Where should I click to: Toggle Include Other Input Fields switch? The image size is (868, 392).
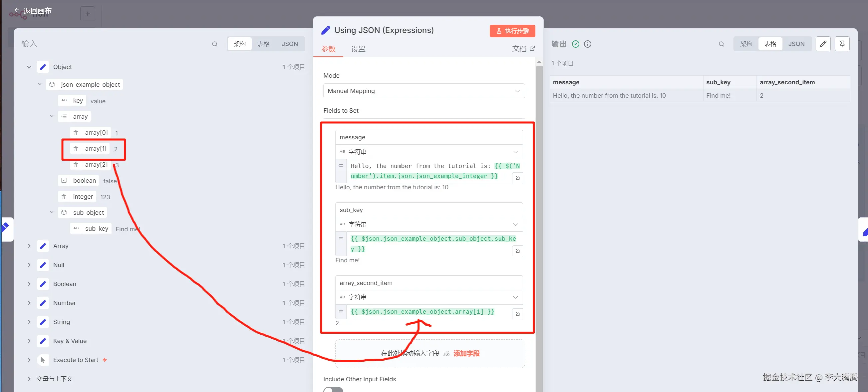pos(333,389)
